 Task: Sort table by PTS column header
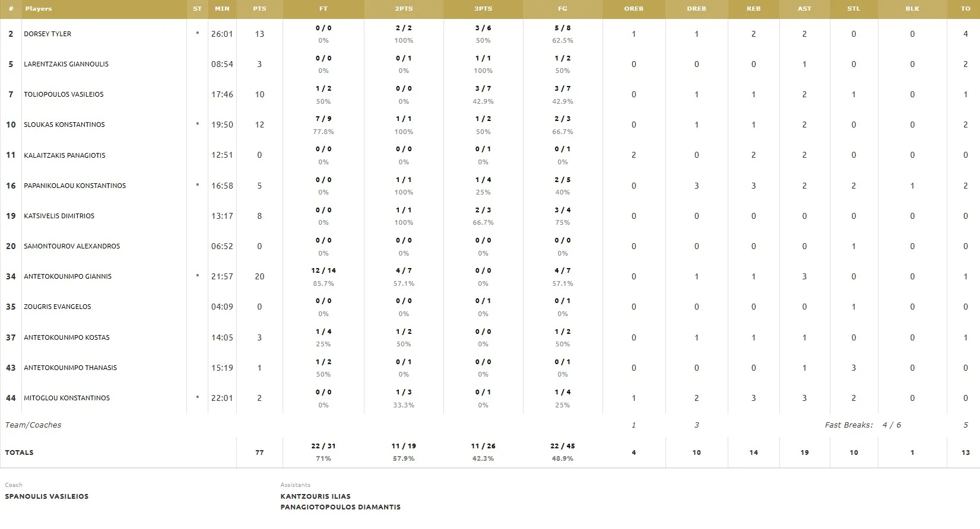pos(259,9)
